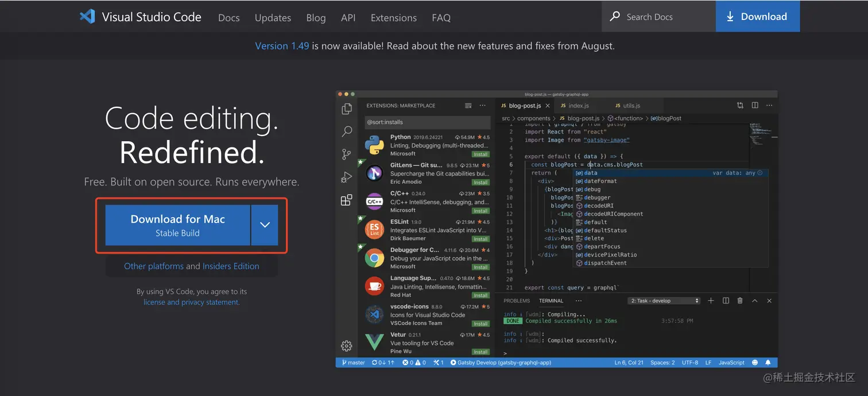This screenshot has width=868, height=396.
Task: Open the more actions ellipsis in the Marketplace header
Action: click(482, 106)
